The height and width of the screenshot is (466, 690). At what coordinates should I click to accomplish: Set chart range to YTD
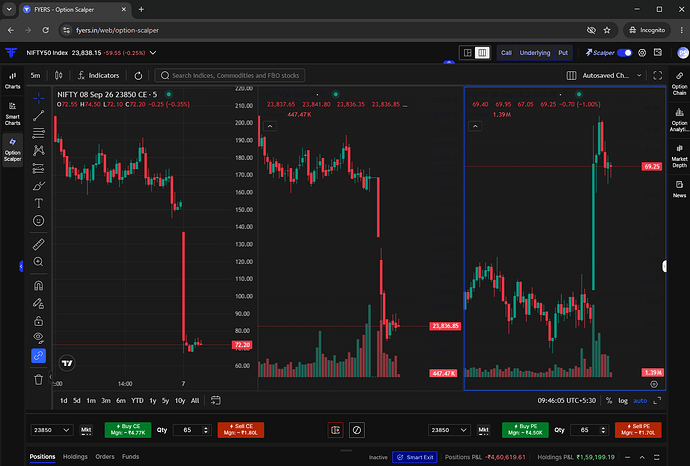[137, 400]
